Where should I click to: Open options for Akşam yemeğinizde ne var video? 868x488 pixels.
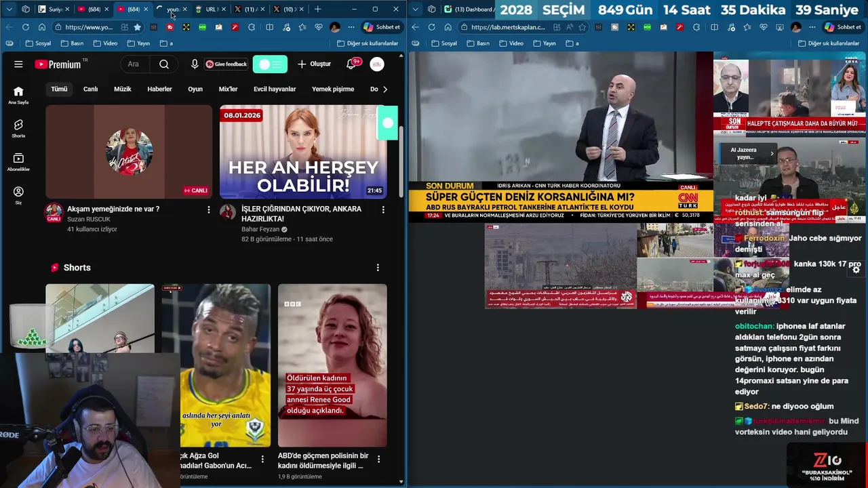point(208,210)
